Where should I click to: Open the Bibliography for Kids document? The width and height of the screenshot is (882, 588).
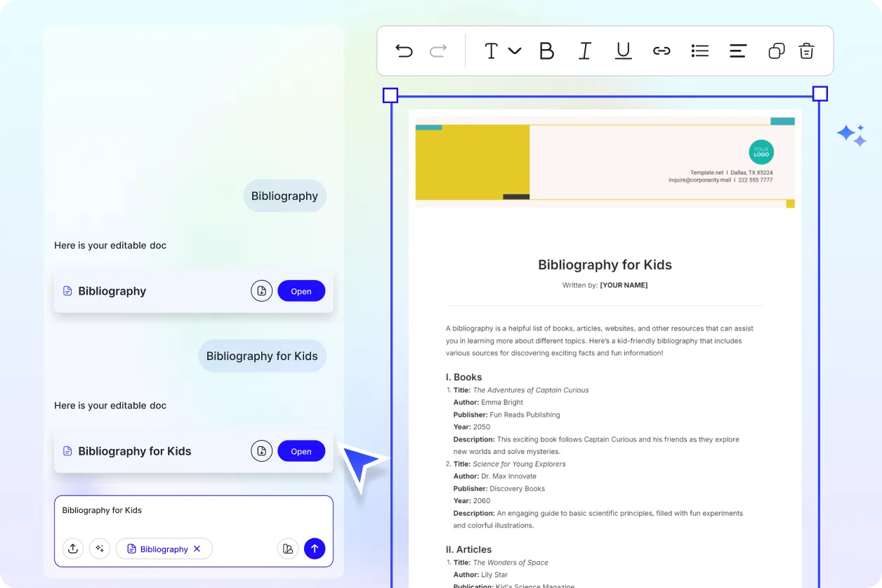[x=301, y=451]
